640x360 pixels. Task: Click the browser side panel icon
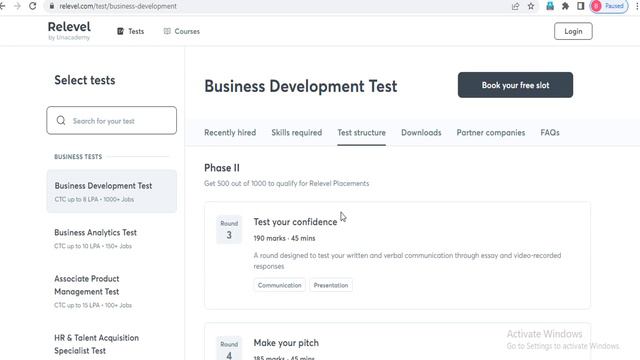580,6
